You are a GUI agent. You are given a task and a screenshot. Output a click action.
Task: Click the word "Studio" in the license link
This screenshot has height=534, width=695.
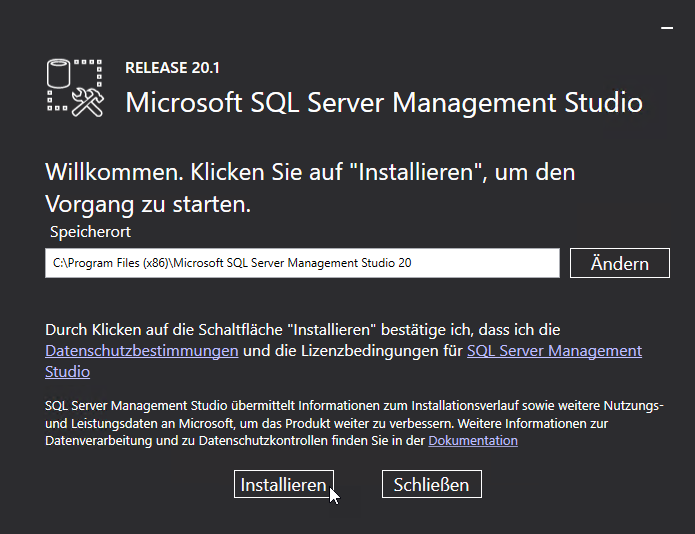click(x=67, y=372)
